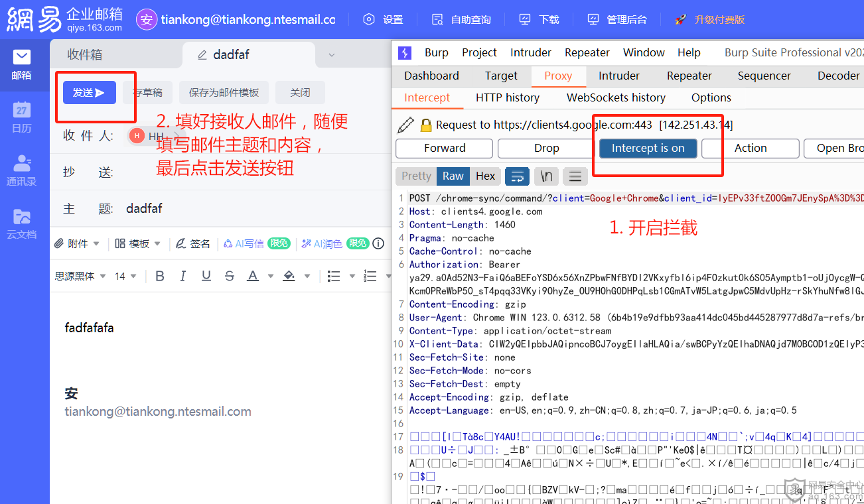The width and height of the screenshot is (864, 504).
Task: Toggle the Intercept is on button
Action: (x=648, y=148)
